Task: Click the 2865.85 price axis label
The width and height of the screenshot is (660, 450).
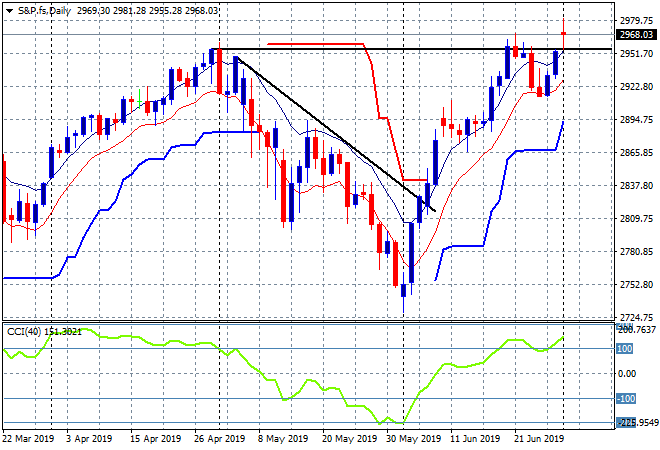Action: [636, 152]
